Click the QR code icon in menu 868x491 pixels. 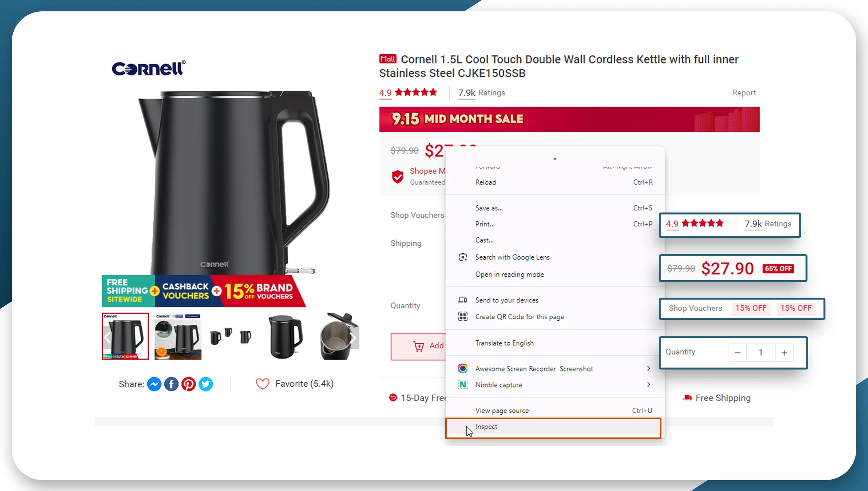pos(463,316)
